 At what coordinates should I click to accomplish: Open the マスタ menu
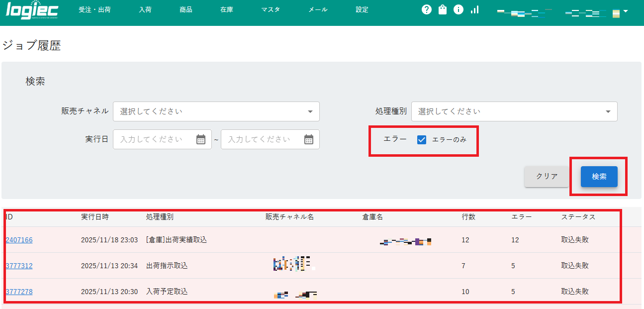tap(271, 9)
